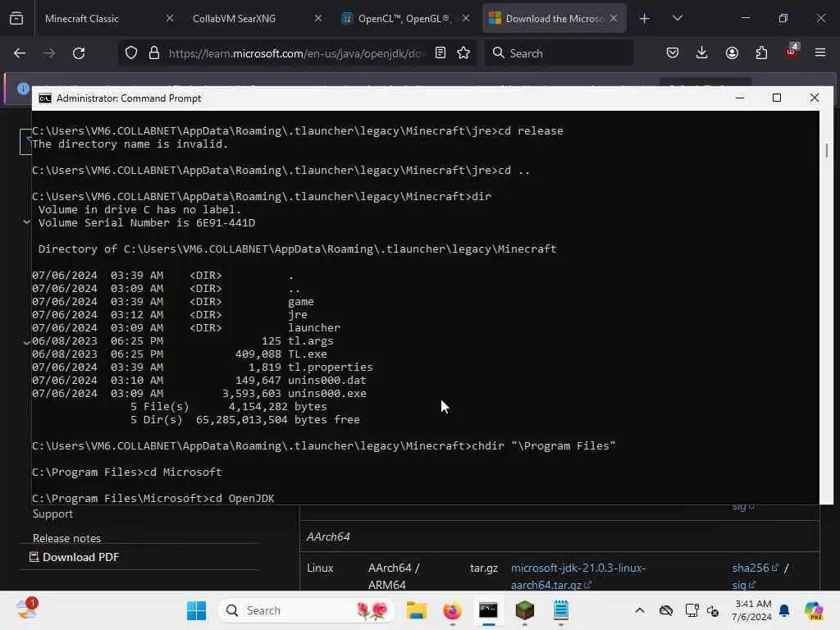
Task: Open Release notes sidebar link
Action: pos(67,538)
